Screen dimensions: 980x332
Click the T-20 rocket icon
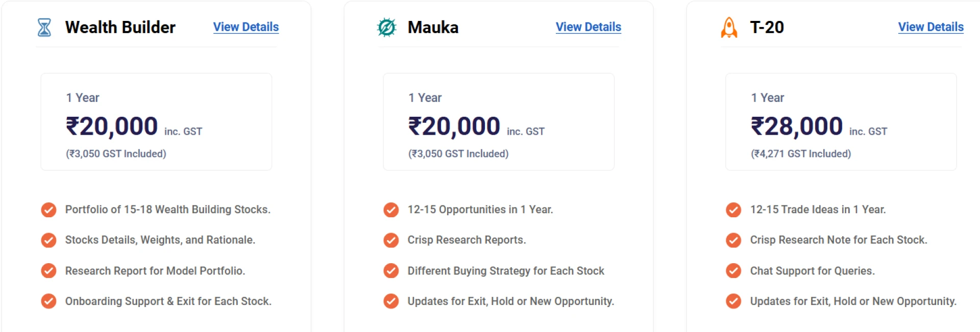coord(729,28)
